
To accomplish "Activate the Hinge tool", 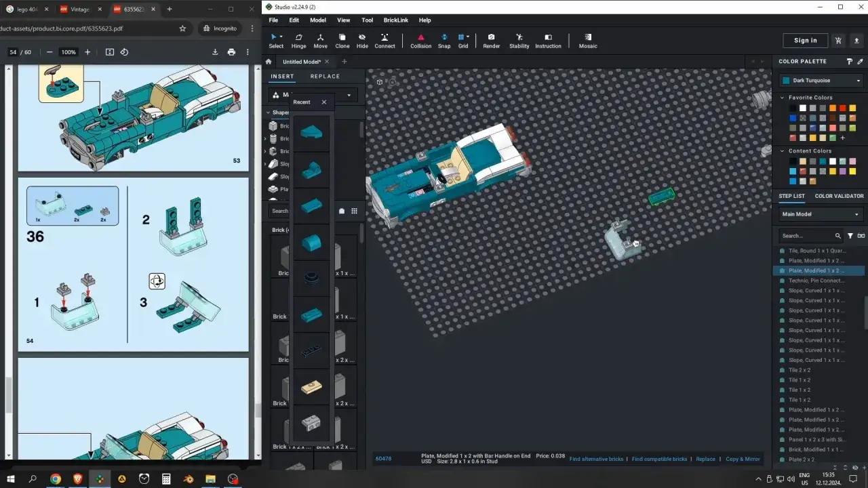I will pos(298,41).
